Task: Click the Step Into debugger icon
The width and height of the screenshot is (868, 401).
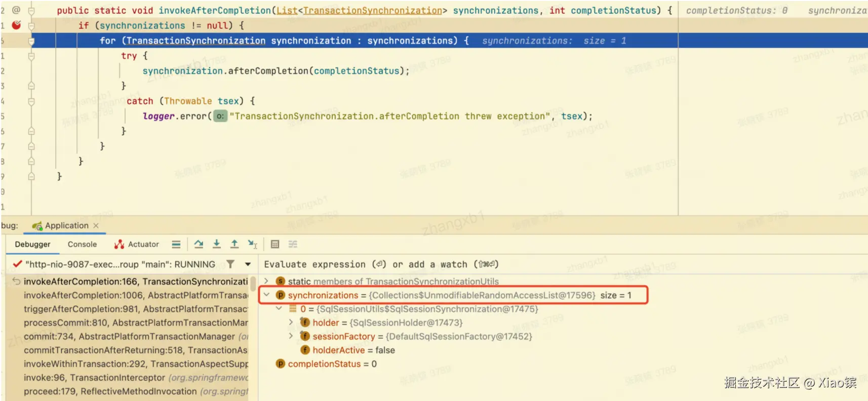Action: (217, 245)
